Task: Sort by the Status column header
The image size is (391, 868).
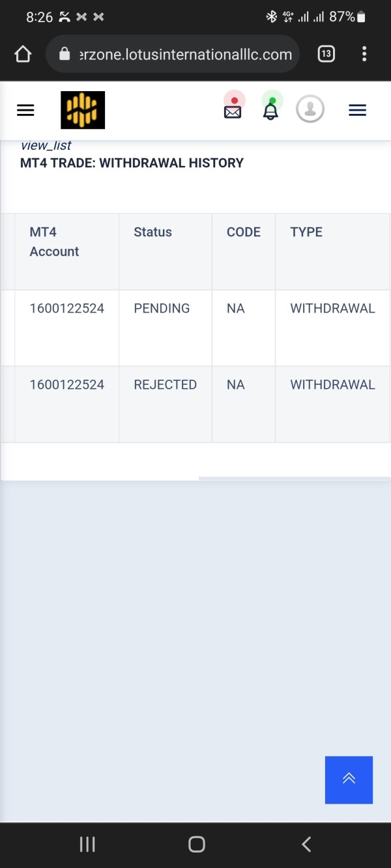Action: pyautogui.click(x=152, y=232)
